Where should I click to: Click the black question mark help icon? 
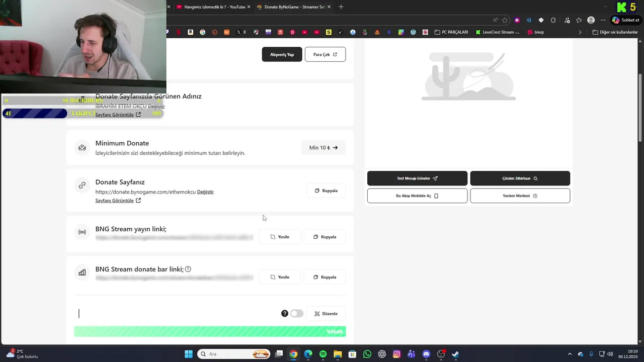click(x=285, y=313)
